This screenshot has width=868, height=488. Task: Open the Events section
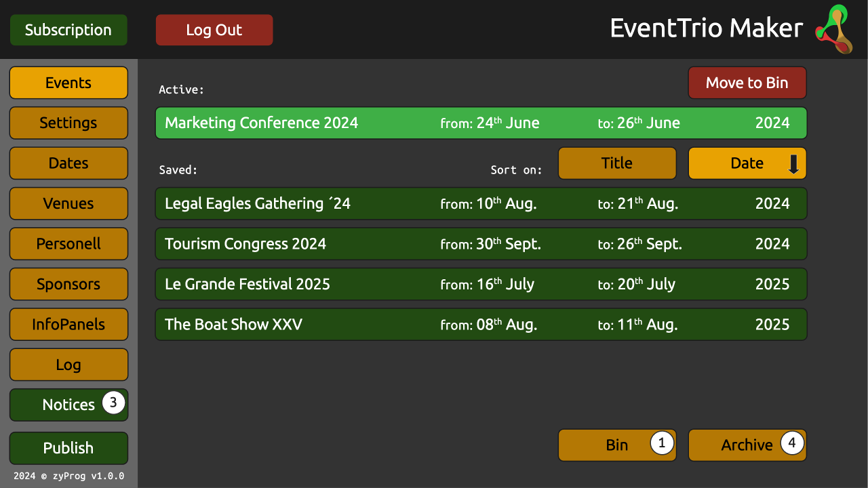point(68,83)
